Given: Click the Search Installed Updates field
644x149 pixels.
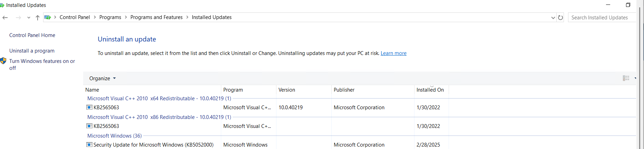Looking at the screenshot, I should click(x=602, y=18).
